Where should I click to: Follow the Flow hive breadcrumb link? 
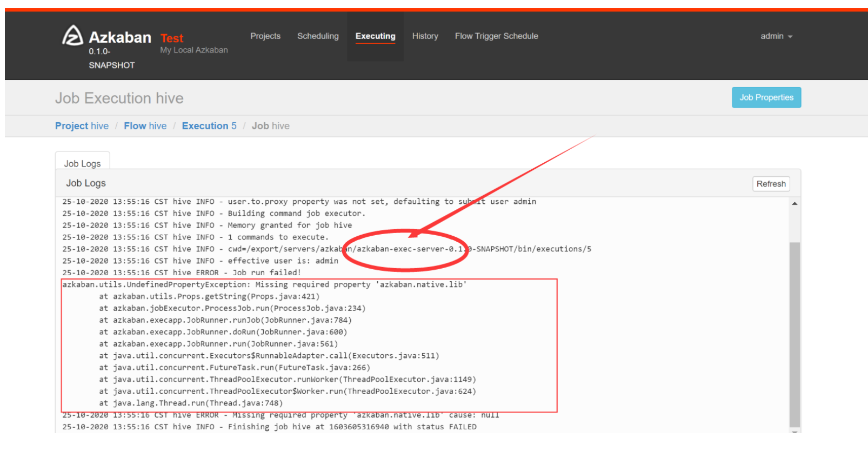click(x=145, y=126)
